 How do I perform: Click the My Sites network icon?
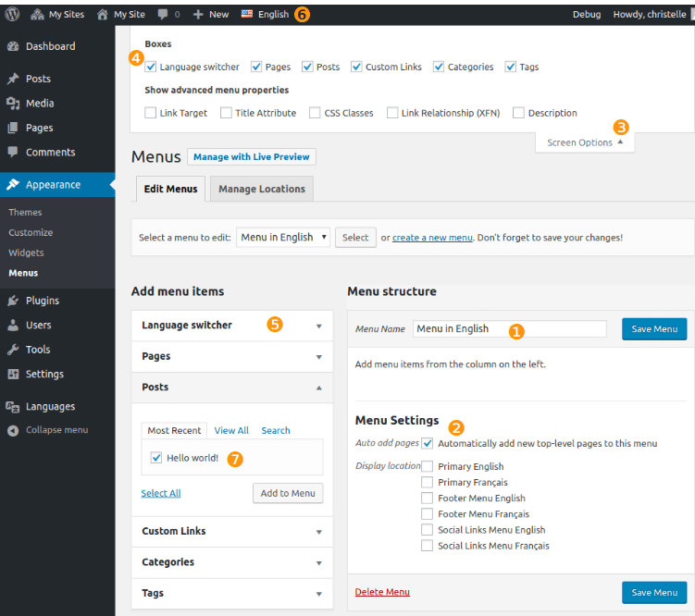point(37,14)
